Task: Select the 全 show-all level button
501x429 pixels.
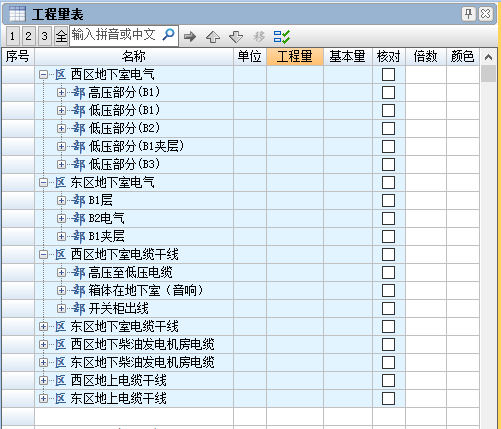Action: click(x=61, y=36)
